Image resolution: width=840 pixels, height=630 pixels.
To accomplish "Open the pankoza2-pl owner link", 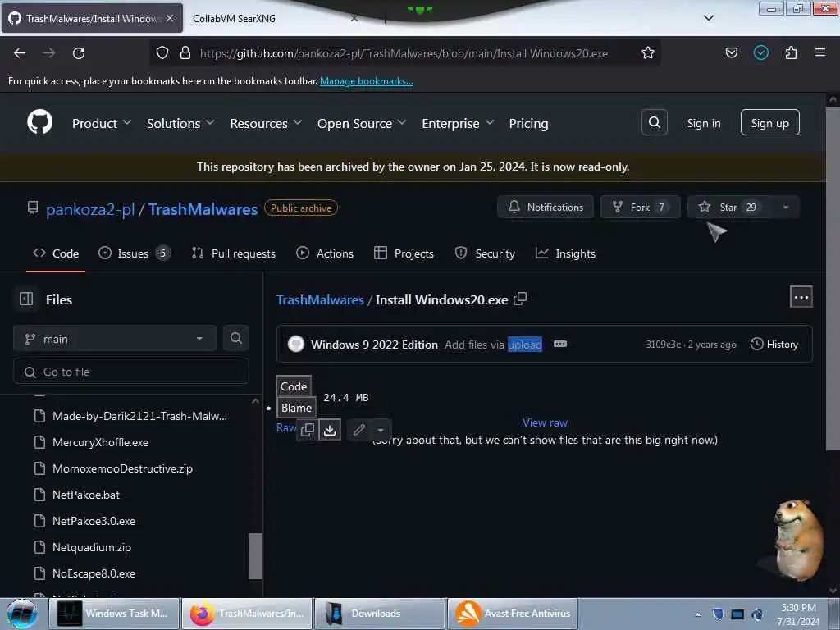I will click(x=90, y=209).
